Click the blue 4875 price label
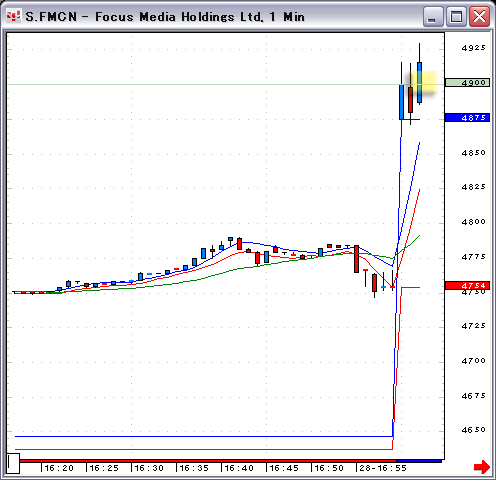The image size is (496, 480). [x=467, y=117]
